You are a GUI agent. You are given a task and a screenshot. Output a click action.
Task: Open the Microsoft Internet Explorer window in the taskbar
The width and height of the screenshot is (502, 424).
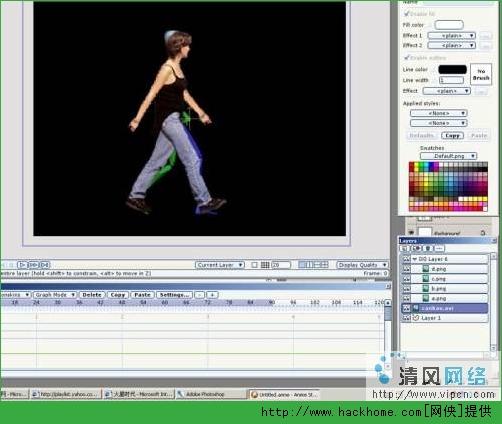click(x=139, y=394)
